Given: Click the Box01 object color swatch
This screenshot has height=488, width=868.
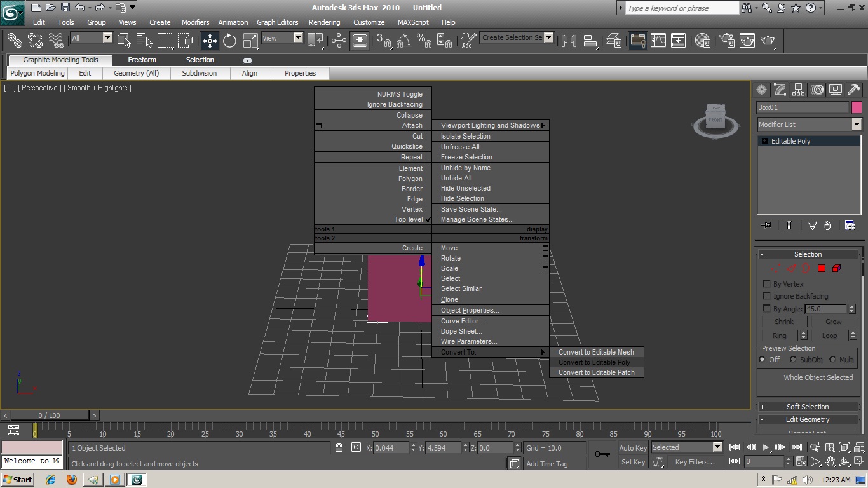Looking at the screenshot, I should 857,108.
